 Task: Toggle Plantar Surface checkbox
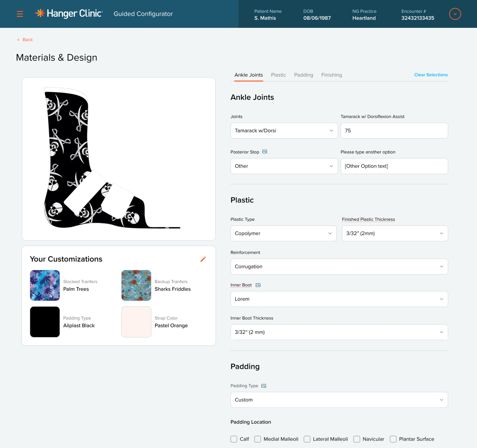(x=393, y=439)
